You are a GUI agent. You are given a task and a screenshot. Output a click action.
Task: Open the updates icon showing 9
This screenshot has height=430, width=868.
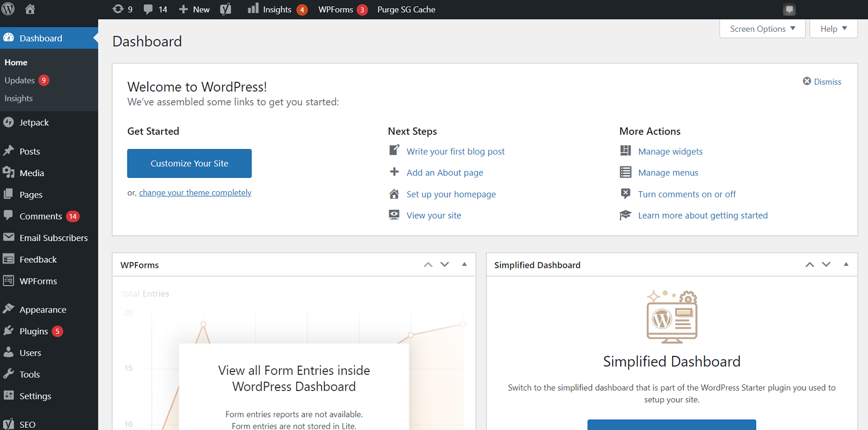[x=122, y=9]
